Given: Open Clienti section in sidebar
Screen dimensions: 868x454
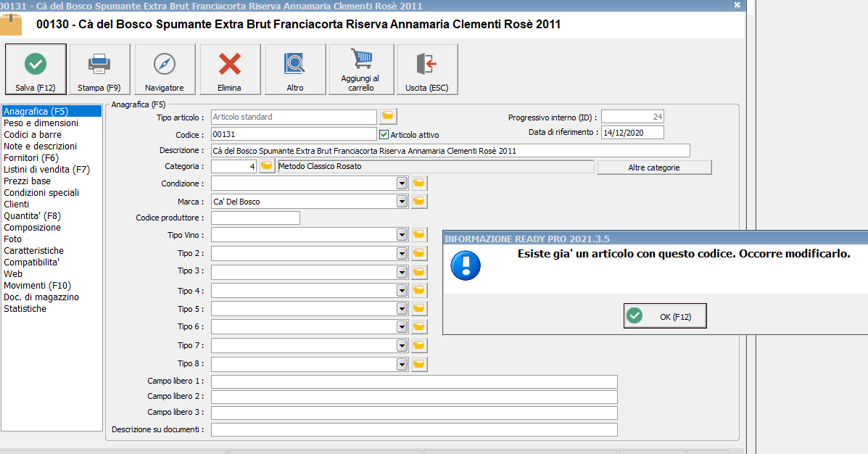Looking at the screenshot, I should [17, 205].
